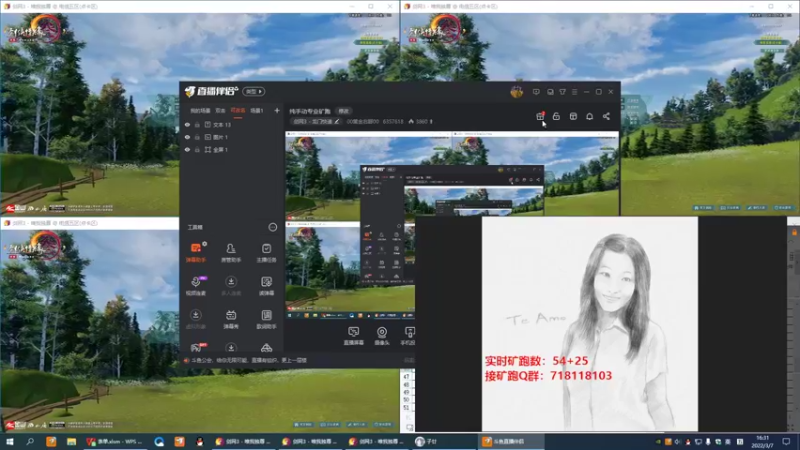Select the 全屏 1 source row
This screenshot has height=450, width=800.
[232, 149]
